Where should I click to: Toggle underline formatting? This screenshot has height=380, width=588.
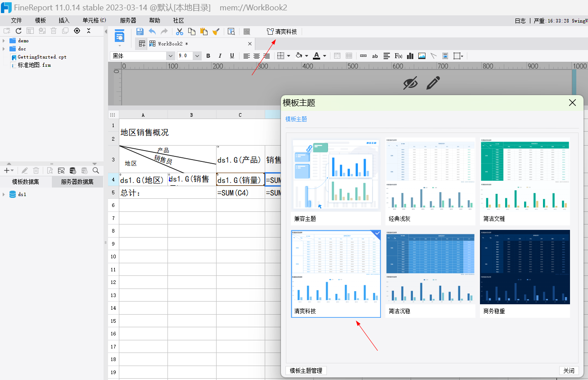(x=232, y=56)
